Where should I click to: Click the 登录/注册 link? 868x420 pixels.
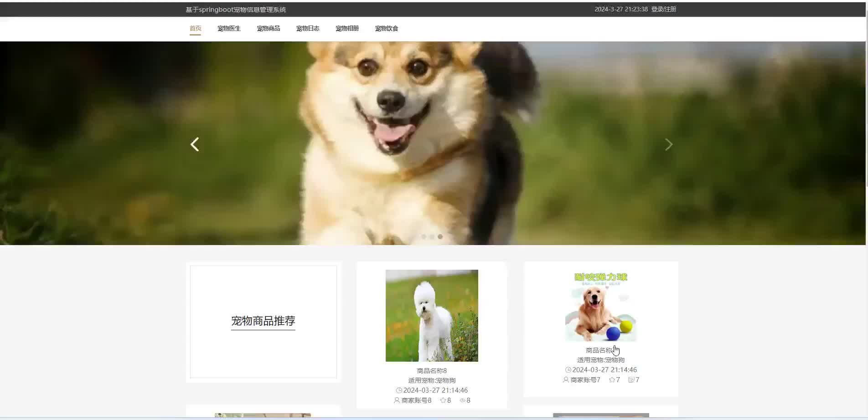pos(663,9)
